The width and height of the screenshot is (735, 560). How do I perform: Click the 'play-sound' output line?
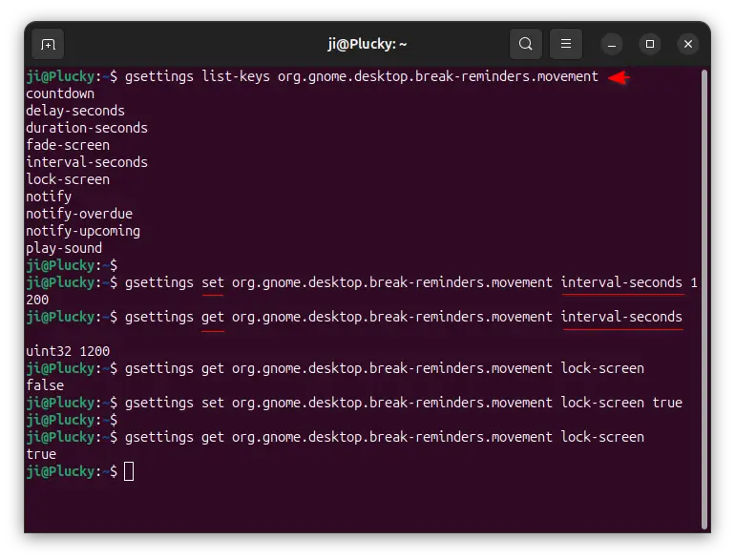tap(64, 248)
